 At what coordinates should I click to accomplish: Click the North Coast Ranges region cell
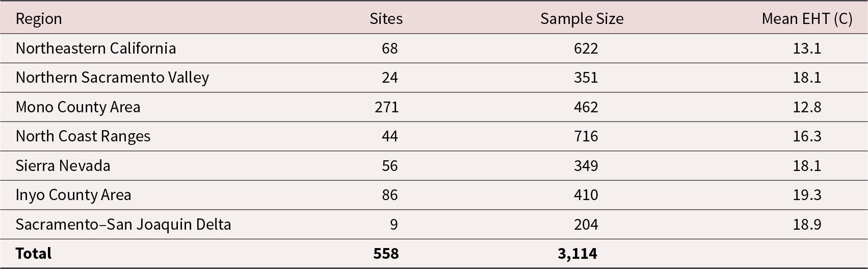tap(83, 136)
